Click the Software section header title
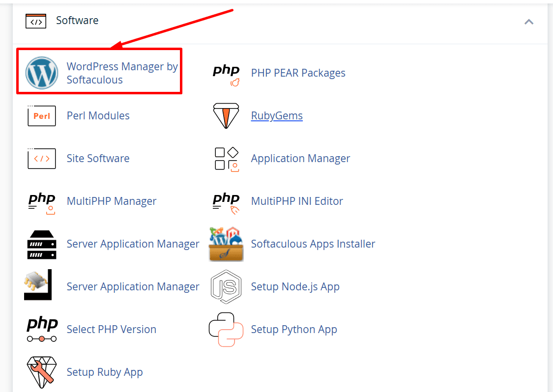This screenshot has height=392, width=553. [x=77, y=21]
